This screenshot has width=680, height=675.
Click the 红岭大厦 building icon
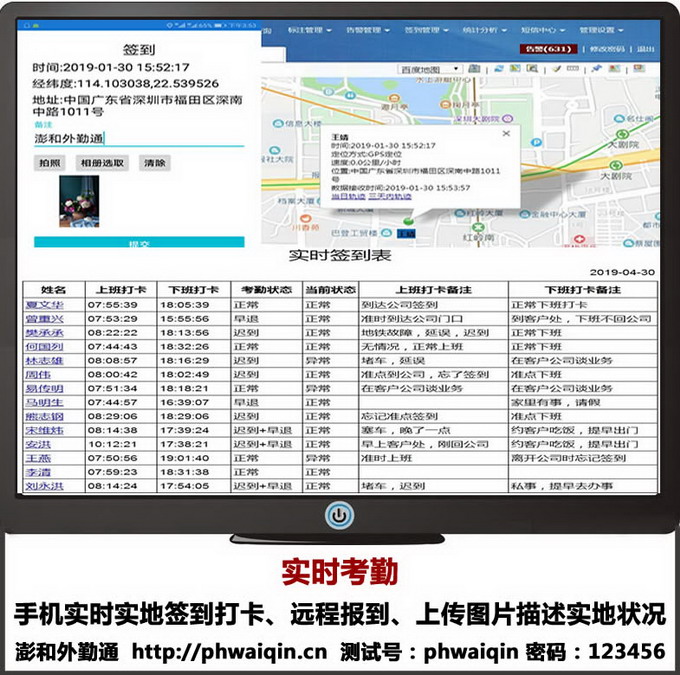(x=460, y=213)
